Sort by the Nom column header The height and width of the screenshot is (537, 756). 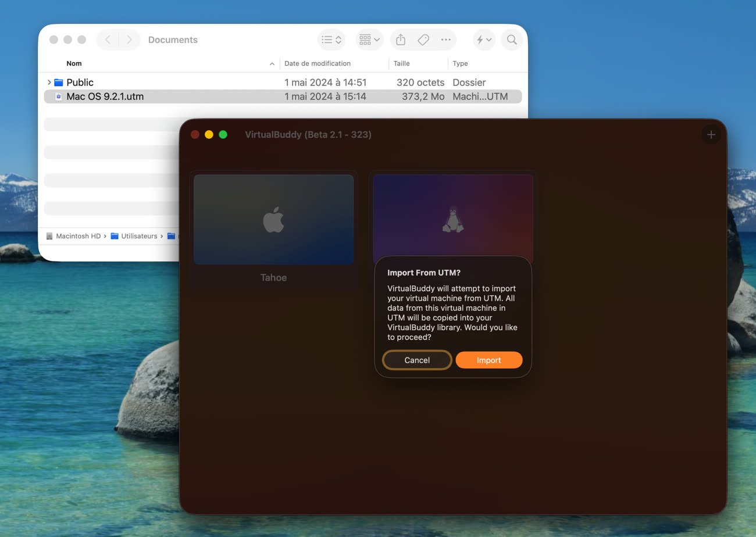click(x=74, y=63)
